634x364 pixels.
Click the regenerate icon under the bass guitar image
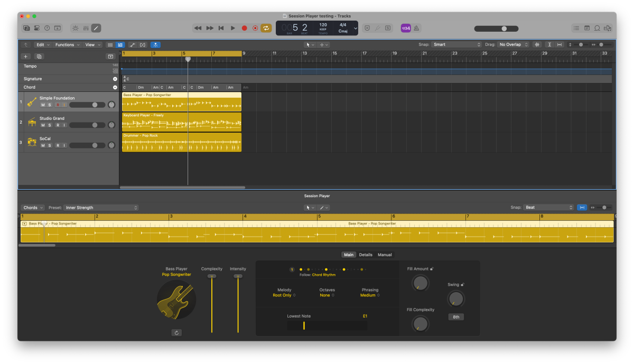pos(176,332)
